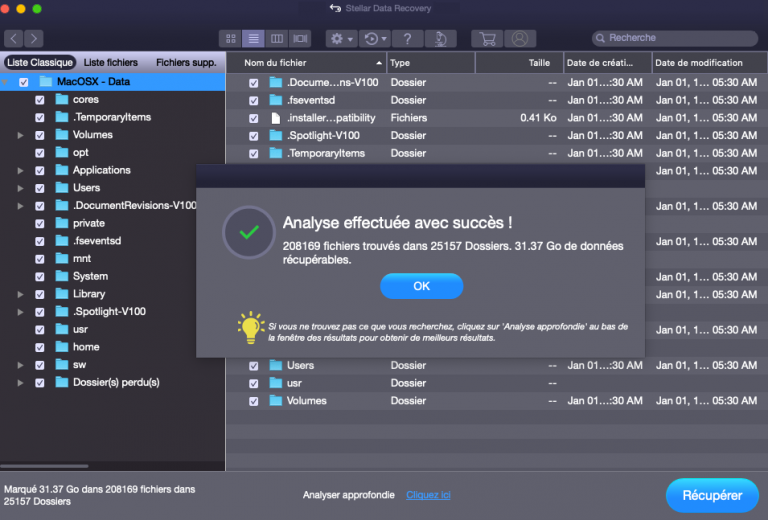Uncheck the Volumes checkbox in file list
The image size is (768, 520).
pyautogui.click(x=253, y=401)
